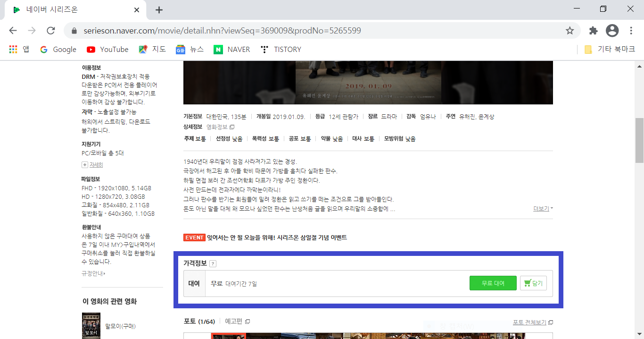Click the address bar URL
The image size is (644, 339).
click(222, 31)
